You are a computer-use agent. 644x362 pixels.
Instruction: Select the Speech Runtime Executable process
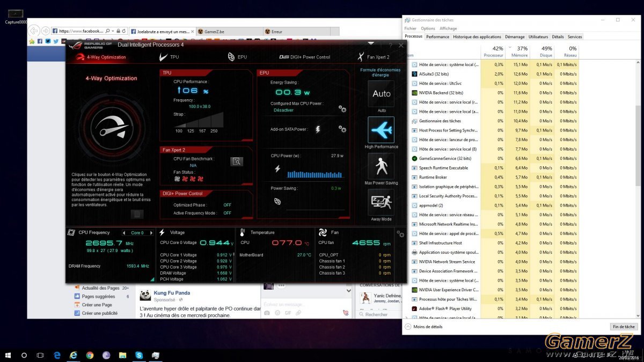(x=494, y=168)
